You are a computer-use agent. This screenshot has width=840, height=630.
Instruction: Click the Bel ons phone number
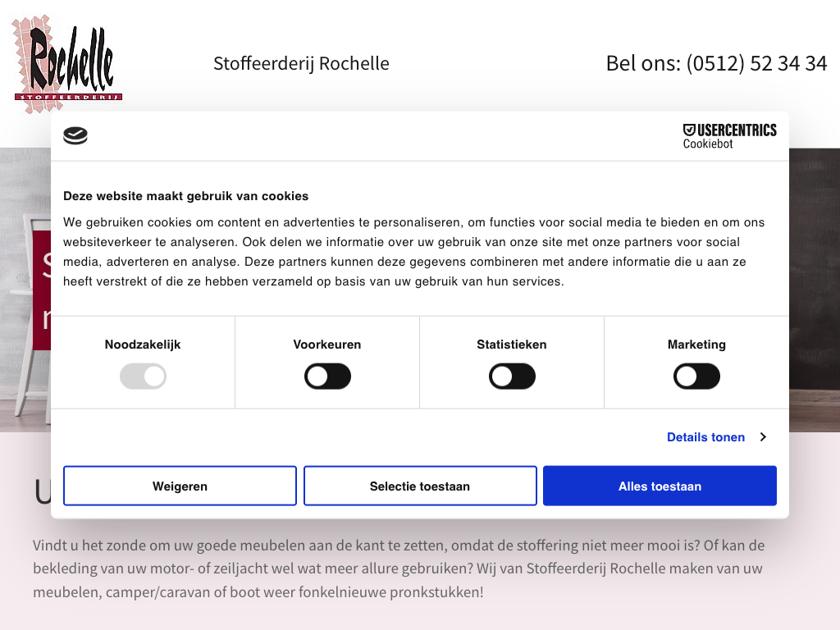point(716,63)
